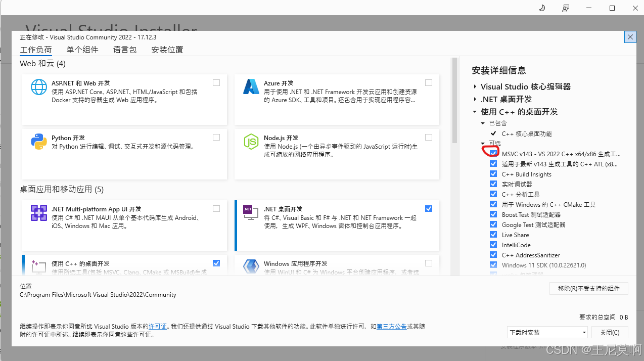This screenshot has height=361, width=644.
Task: Click the 关闭(C) button
Action: pyautogui.click(x=610, y=332)
